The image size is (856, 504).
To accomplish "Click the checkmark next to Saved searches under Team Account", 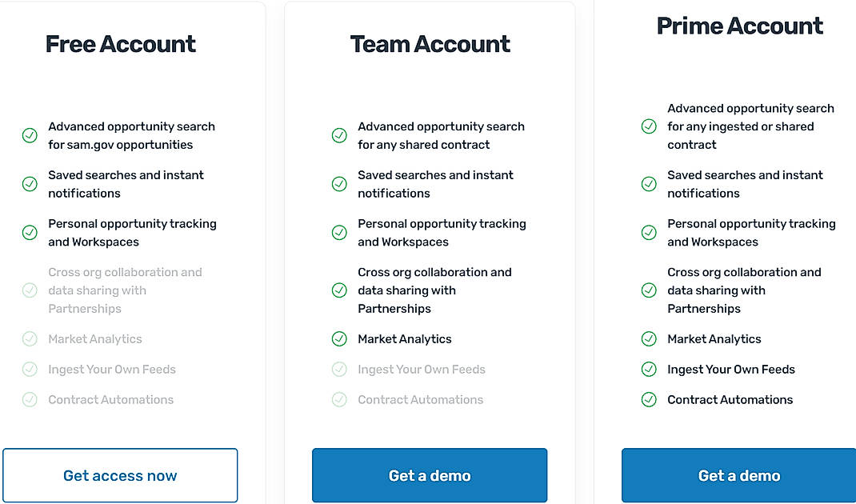I will [x=339, y=184].
